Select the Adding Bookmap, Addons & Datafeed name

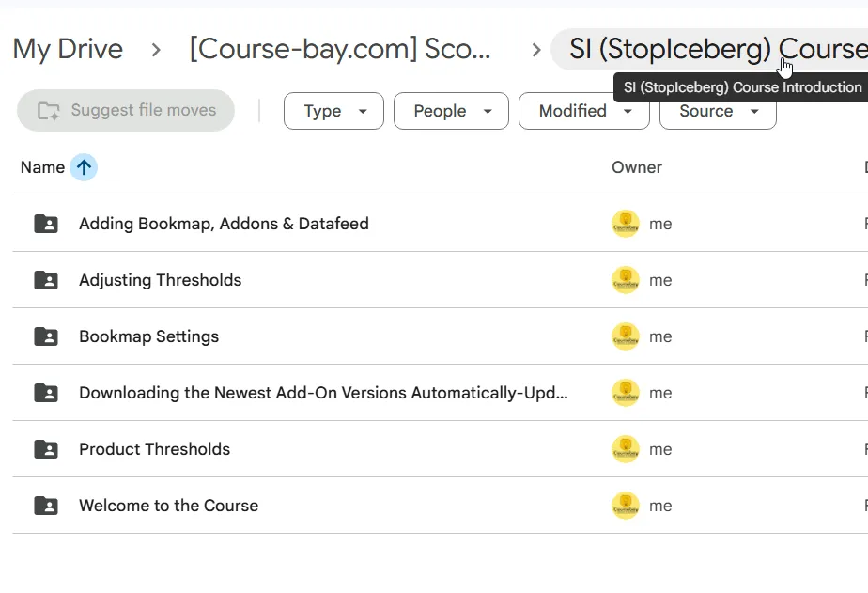[224, 224]
